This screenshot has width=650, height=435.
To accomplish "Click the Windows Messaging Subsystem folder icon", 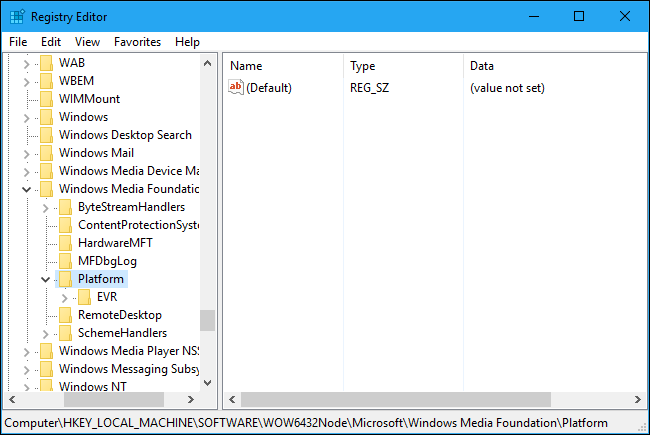I will (x=46, y=369).
